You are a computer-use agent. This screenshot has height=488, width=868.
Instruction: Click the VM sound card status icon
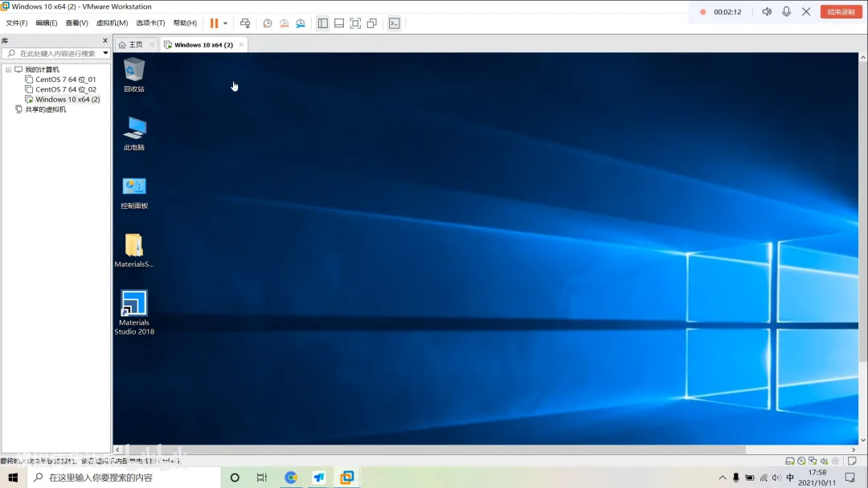click(825, 461)
